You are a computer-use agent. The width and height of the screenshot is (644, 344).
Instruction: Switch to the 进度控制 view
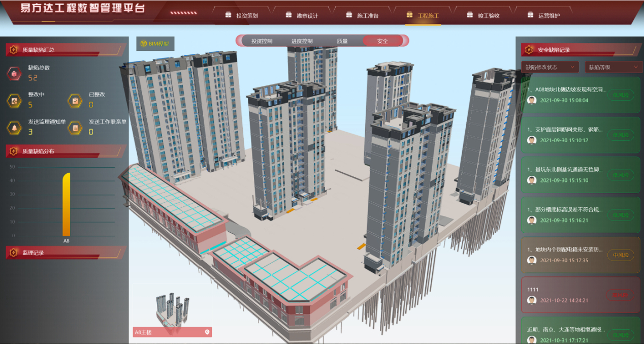click(302, 41)
